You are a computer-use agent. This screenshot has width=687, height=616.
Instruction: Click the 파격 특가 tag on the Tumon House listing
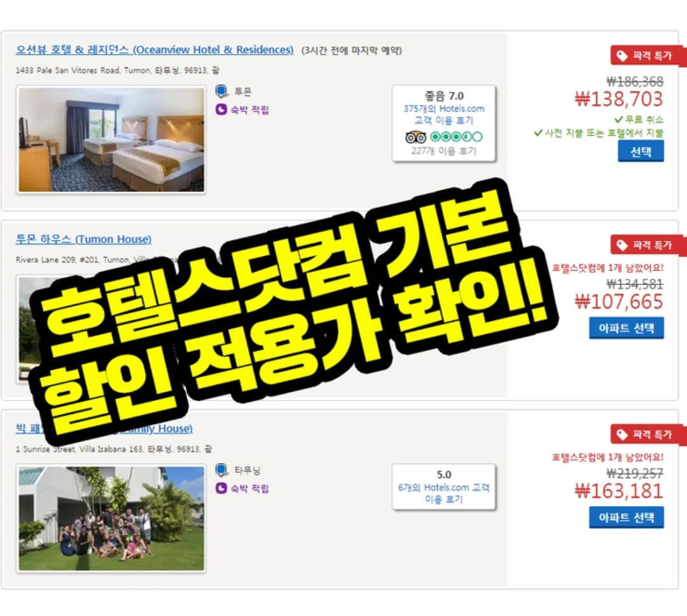point(647,245)
